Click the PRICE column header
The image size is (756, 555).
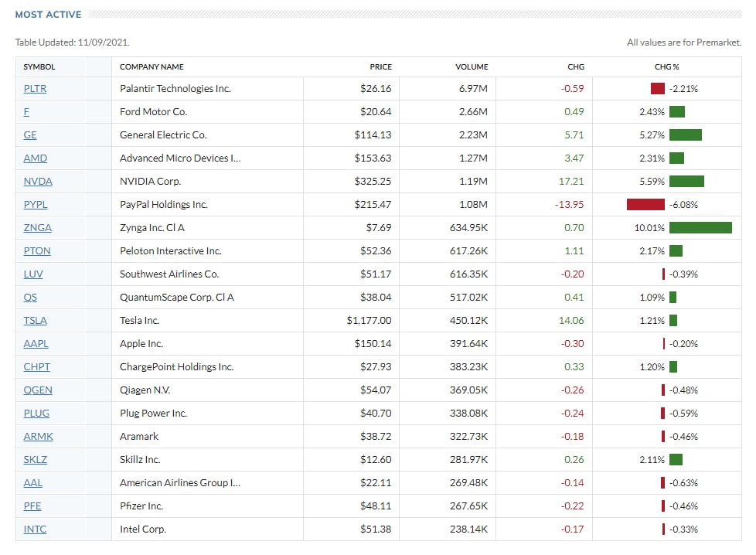tap(380, 66)
